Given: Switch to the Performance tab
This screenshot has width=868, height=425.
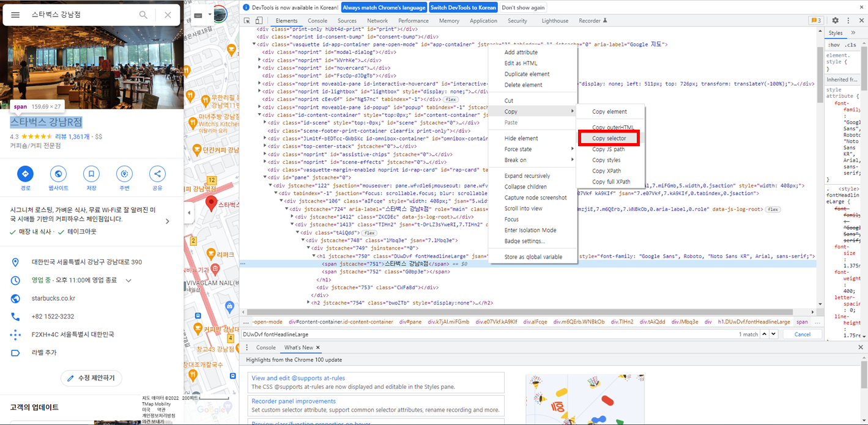Looking at the screenshot, I should point(414,21).
